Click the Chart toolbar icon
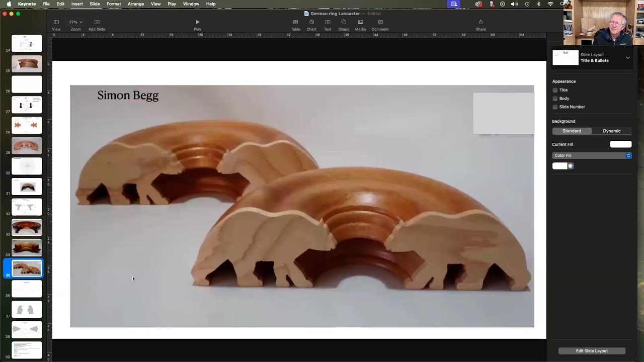The height and width of the screenshot is (362, 644). click(311, 22)
